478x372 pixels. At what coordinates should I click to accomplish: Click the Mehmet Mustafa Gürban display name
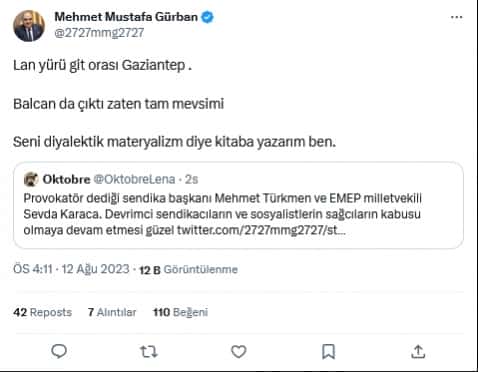(x=126, y=17)
